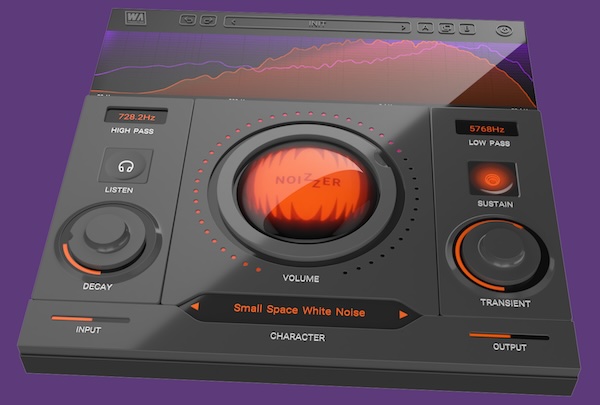600x405 pixels.
Task: Toggle the Sustain button
Action: 492,179
